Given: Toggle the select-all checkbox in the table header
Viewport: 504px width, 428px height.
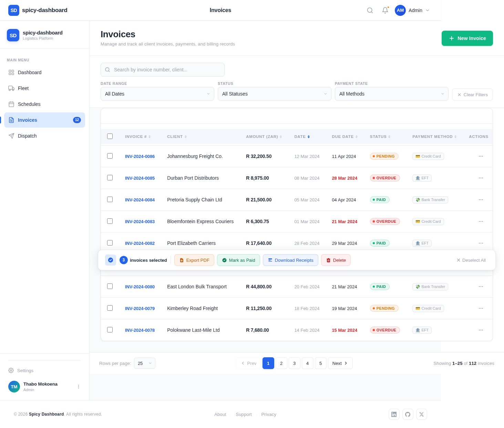Looking at the screenshot, I should click(110, 136).
